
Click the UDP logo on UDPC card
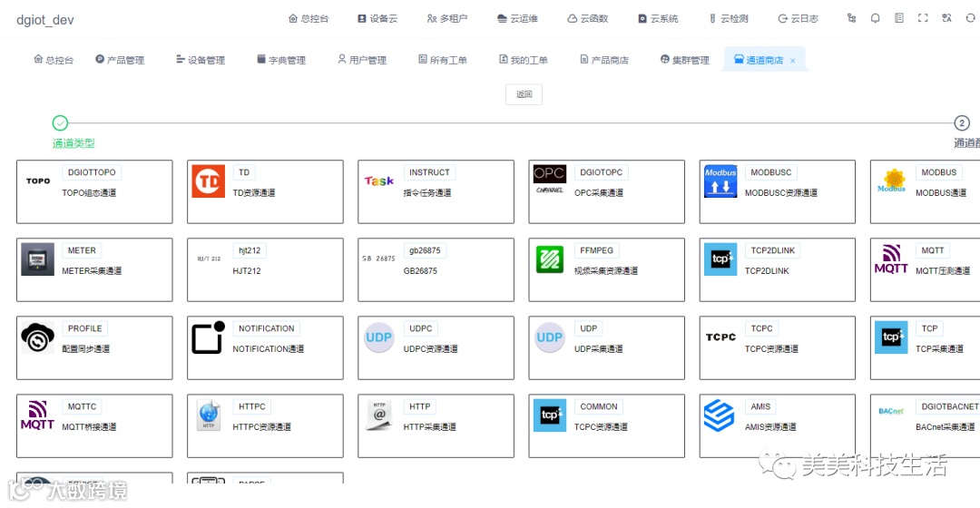378,337
